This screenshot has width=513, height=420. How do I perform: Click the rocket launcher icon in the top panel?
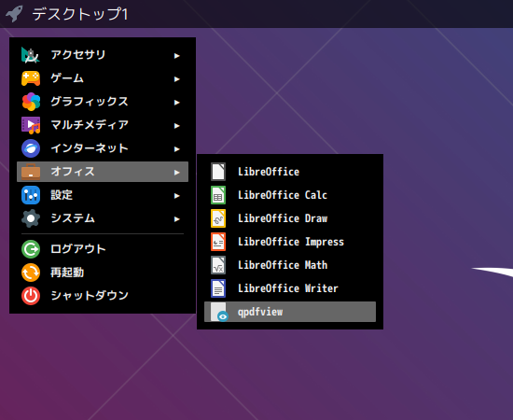coord(14,13)
